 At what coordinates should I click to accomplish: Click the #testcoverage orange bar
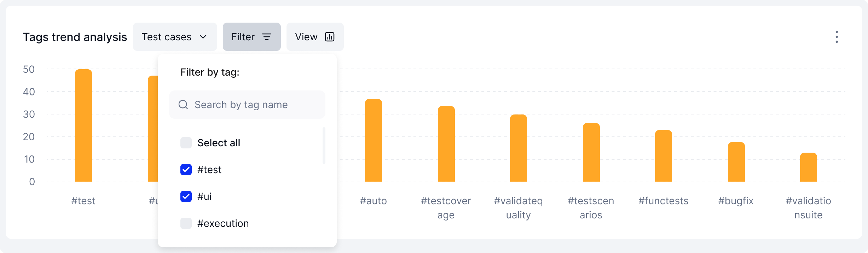coord(446,144)
